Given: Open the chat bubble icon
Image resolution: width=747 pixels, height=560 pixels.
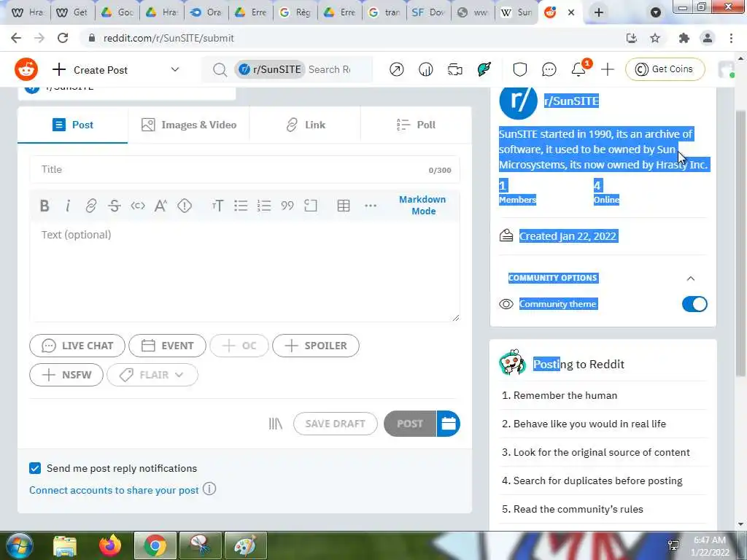Looking at the screenshot, I should (x=549, y=69).
